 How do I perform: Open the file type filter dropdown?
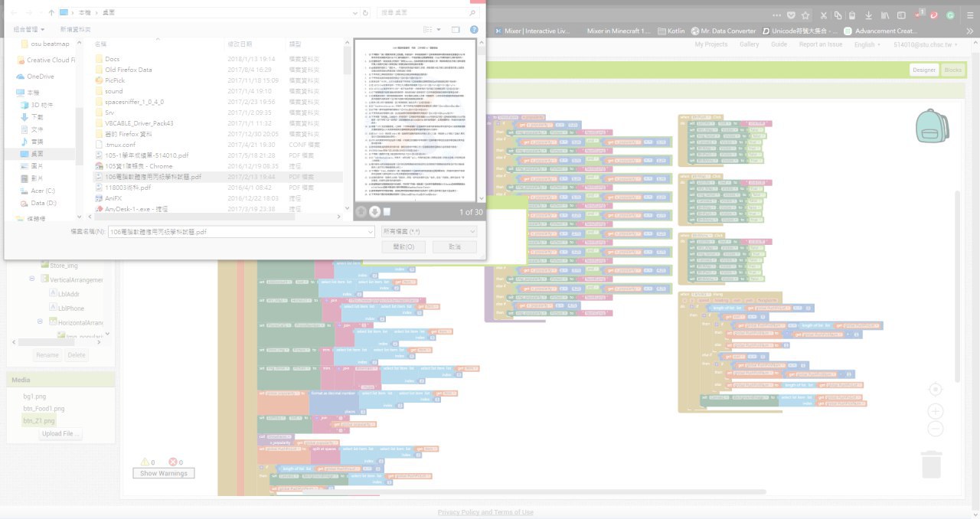(430, 231)
